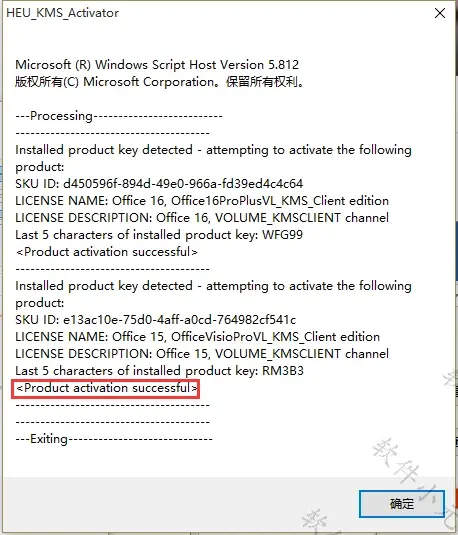Click the HEU_KMS_Activator title text
Image resolution: width=458 pixels, height=535 pixels.
pos(62,13)
